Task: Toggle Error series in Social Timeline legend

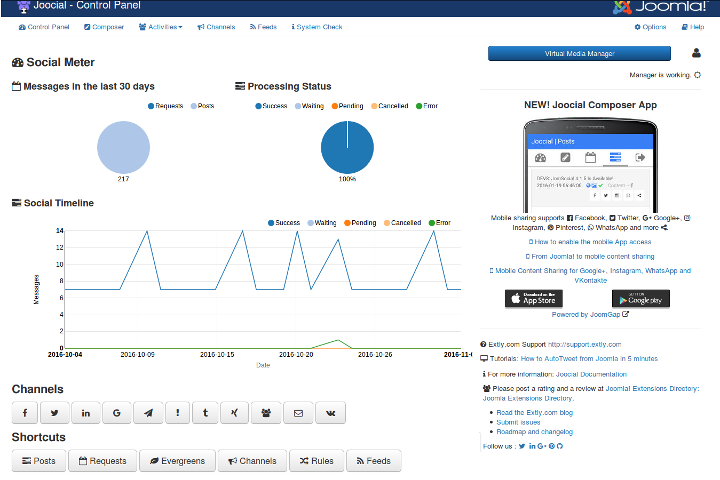Action: click(x=440, y=223)
